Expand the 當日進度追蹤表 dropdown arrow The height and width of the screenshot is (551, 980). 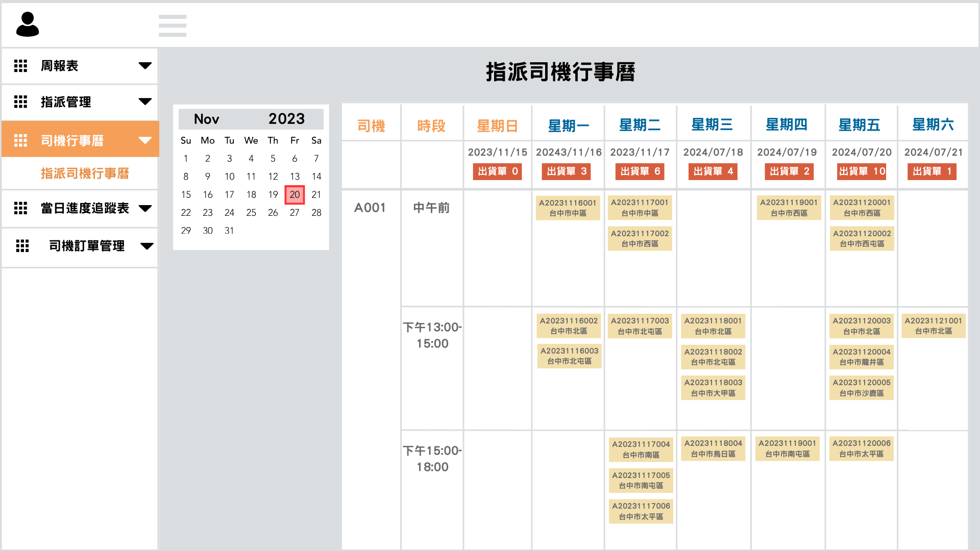click(145, 208)
